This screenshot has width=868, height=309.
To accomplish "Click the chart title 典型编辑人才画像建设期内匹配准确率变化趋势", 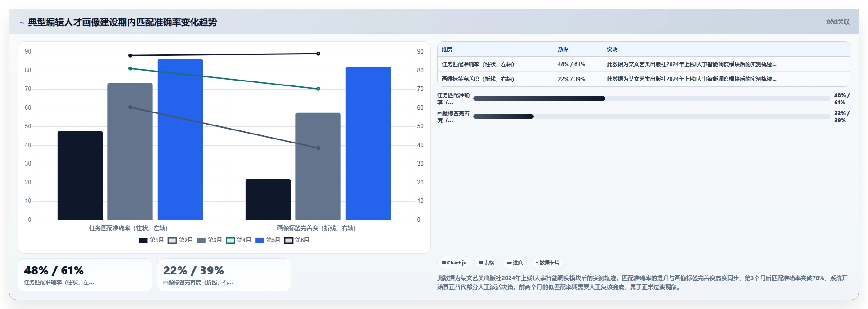I will coord(122,22).
